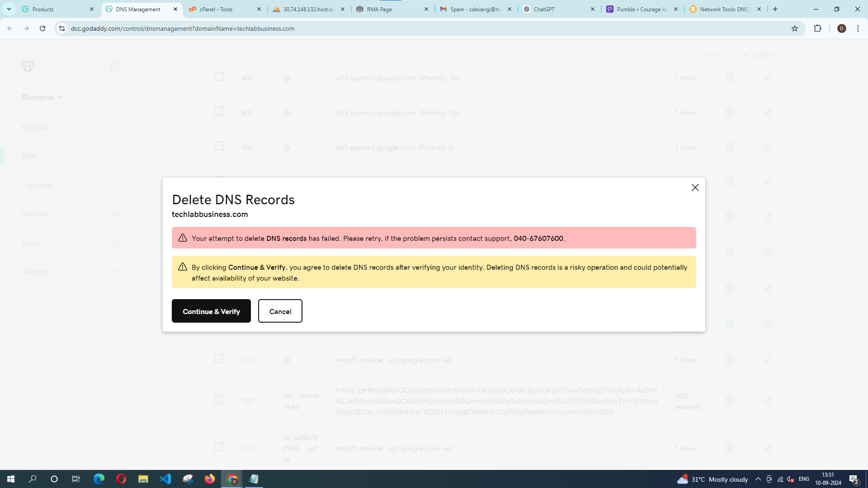868x488 pixels.
Task: Open Transfers in the sidebar
Action: (x=37, y=185)
